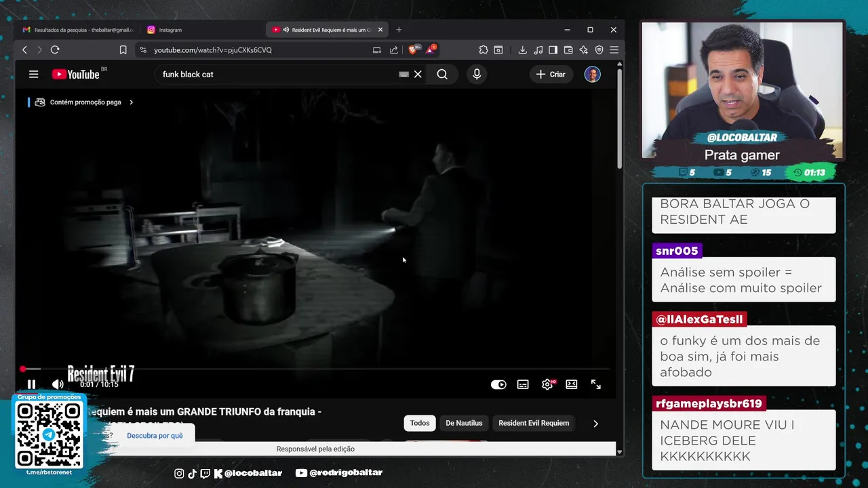This screenshot has width=868, height=488.
Task: Seek on the red video progress bar
Action: click(315, 369)
